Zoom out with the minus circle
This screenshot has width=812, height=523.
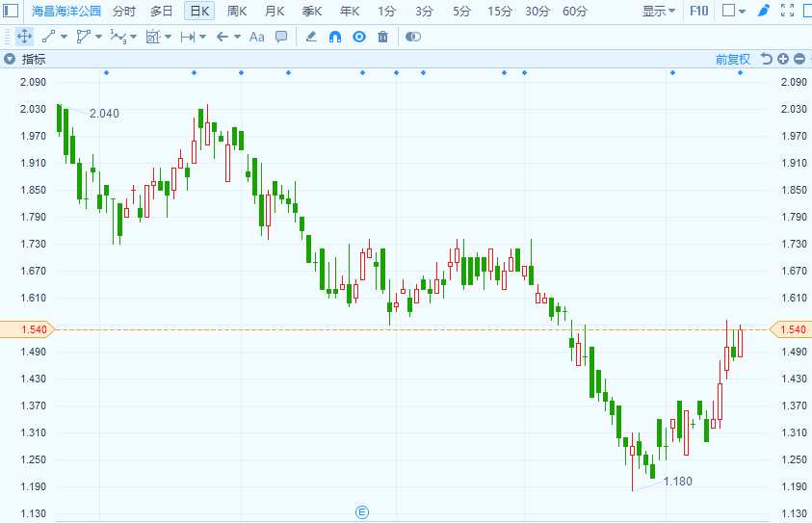[799, 59]
